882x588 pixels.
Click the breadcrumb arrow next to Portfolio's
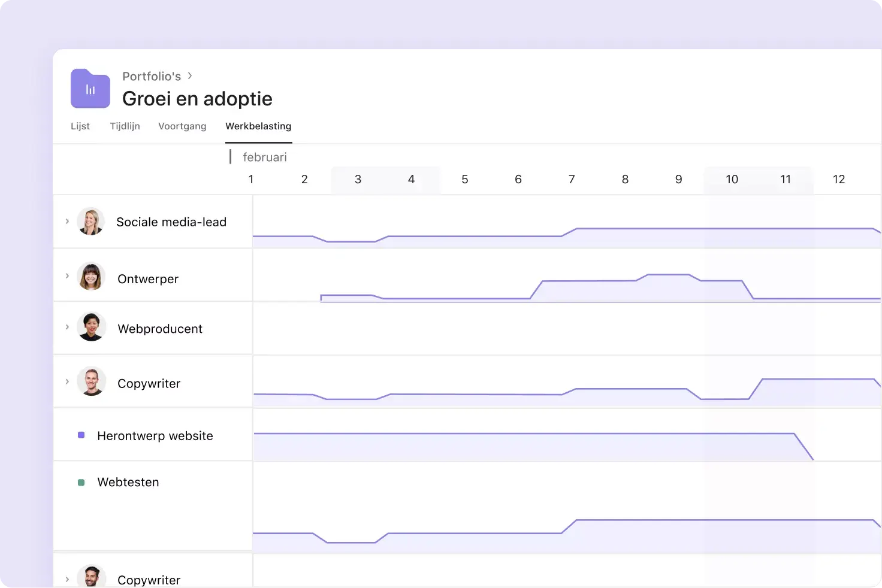190,76
